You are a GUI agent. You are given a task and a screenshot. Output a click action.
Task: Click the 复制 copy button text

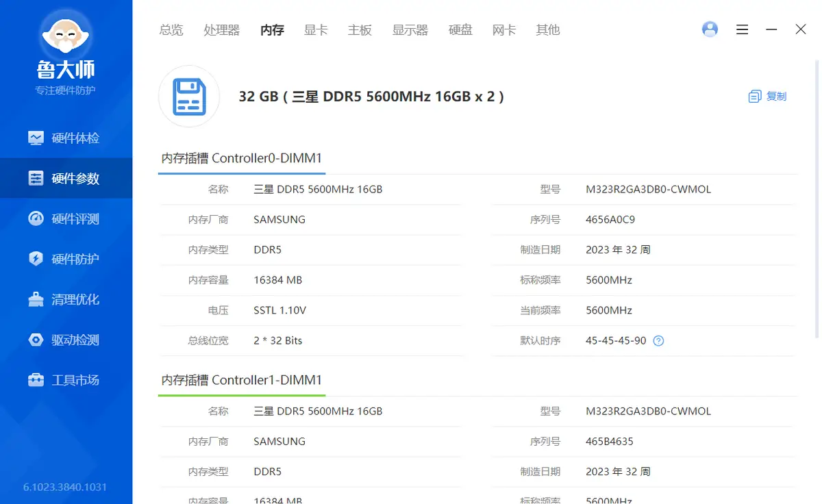[x=776, y=97]
